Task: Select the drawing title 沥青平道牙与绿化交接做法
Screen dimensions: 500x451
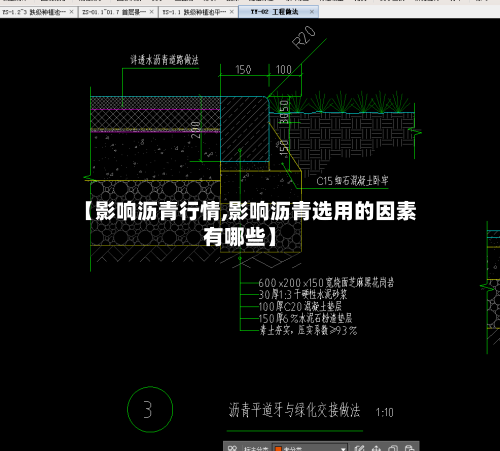Action: pos(294,410)
